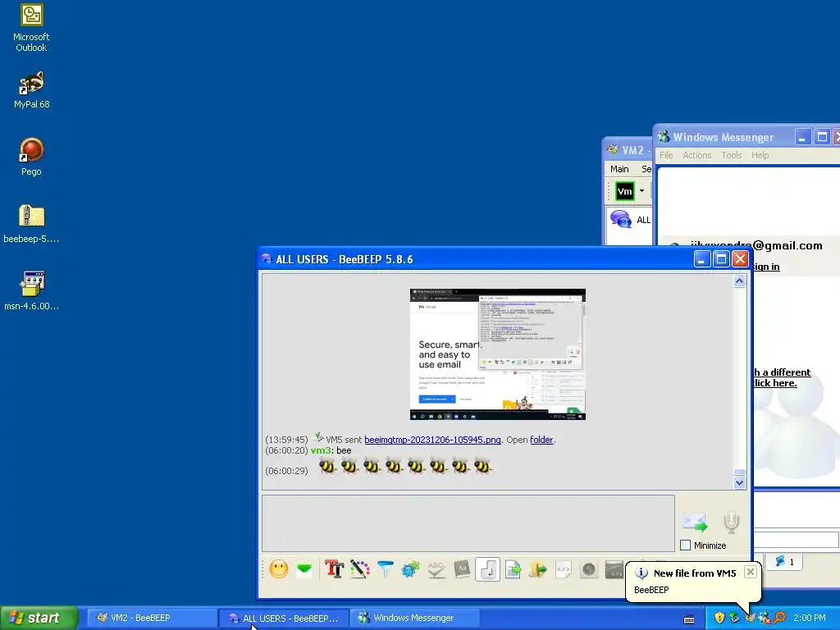Viewport: 840px width, 630px height.
Task: Send the message with envelope arrow button
Action: [695, 521]
